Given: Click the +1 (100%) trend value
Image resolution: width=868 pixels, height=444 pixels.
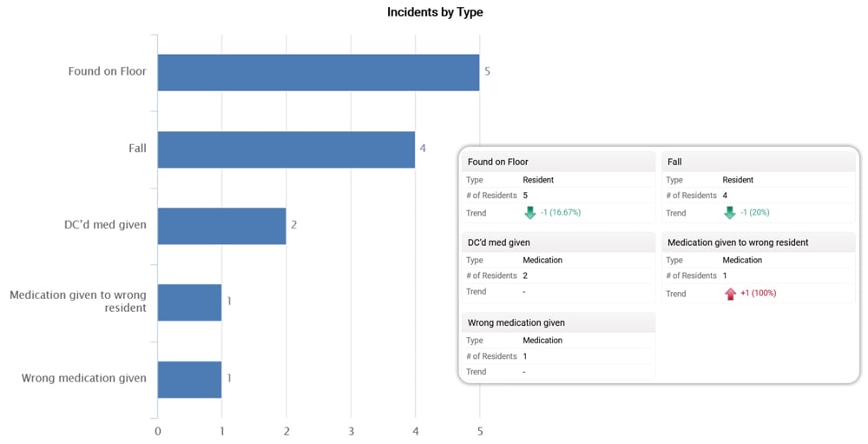Looking at the screenshot, I should tap(758, 294).
